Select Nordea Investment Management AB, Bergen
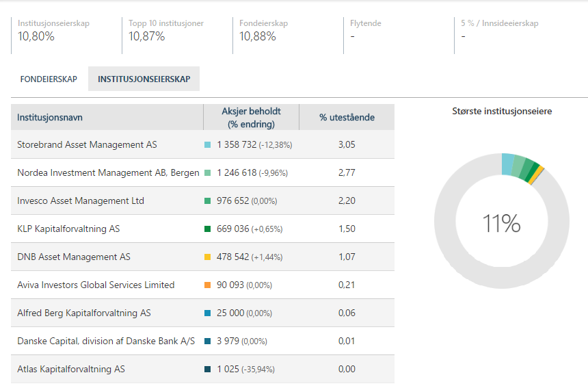Screen dimensions: 588x388 coord(109,172)
